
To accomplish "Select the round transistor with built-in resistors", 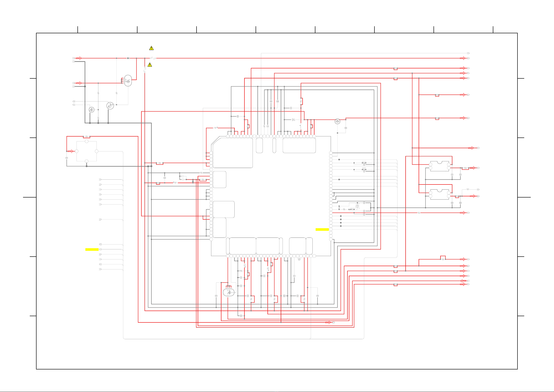I will click(110, 106).
